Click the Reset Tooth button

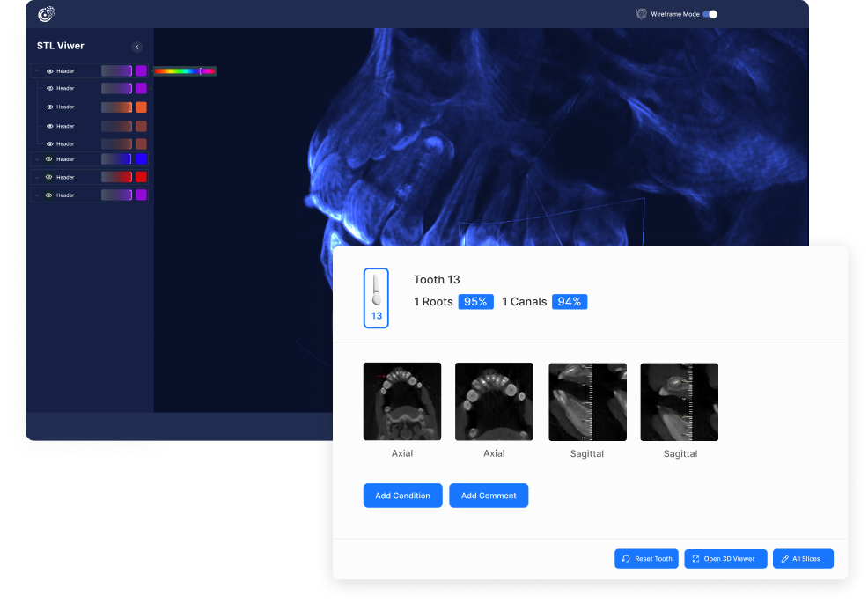tap(646, 559)
